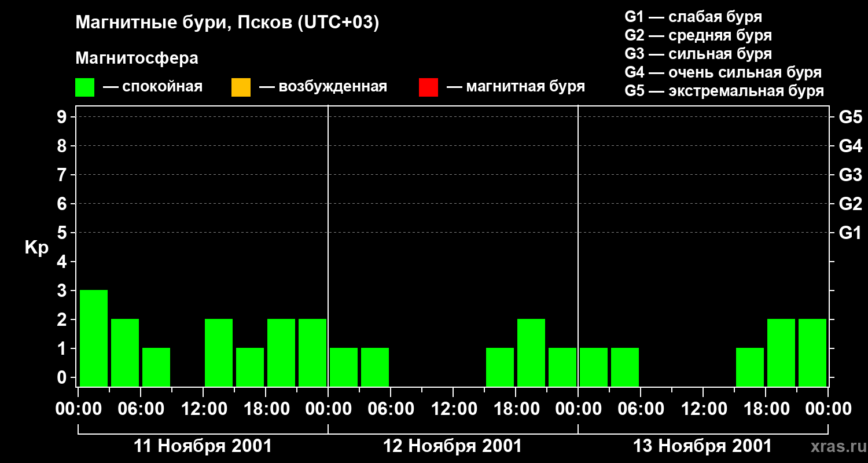Select the line G4 — очень сильная буря
The height and width of the screenshot is (463, 868).
point(723,72)
